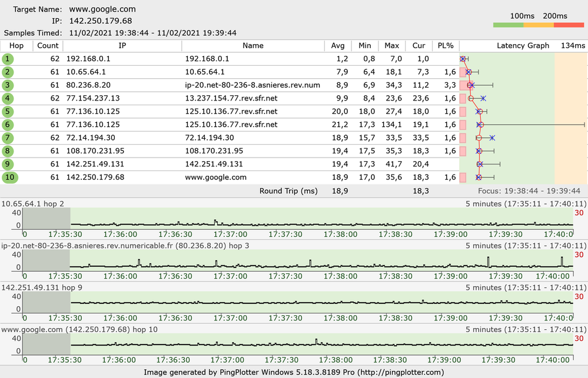Click the Name column header
The height and width of the screenshot is (378, 588).
[x=253, y=46]
